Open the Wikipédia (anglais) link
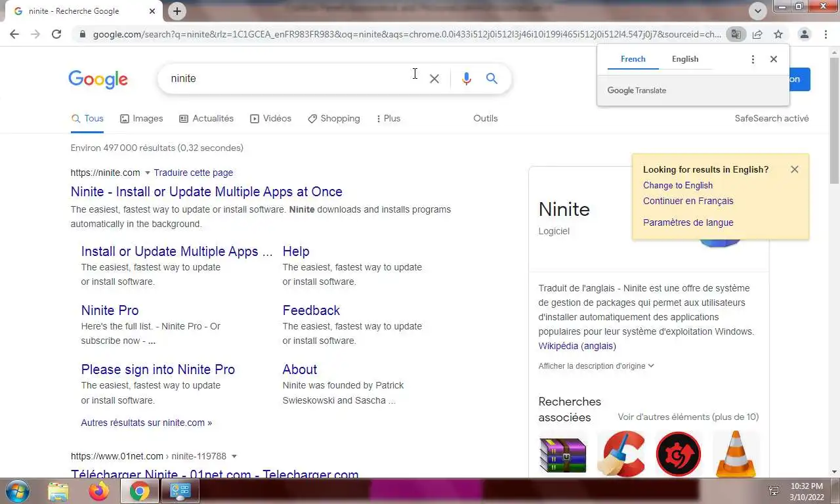Viewport: 840px width, 504px height. 577,346
